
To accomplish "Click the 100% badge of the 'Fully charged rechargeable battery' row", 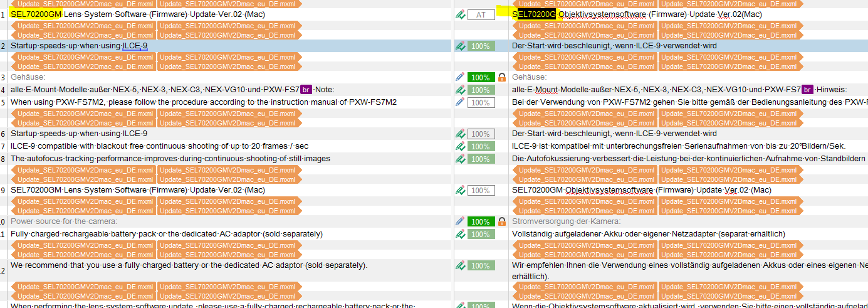I will coord(481,234).
